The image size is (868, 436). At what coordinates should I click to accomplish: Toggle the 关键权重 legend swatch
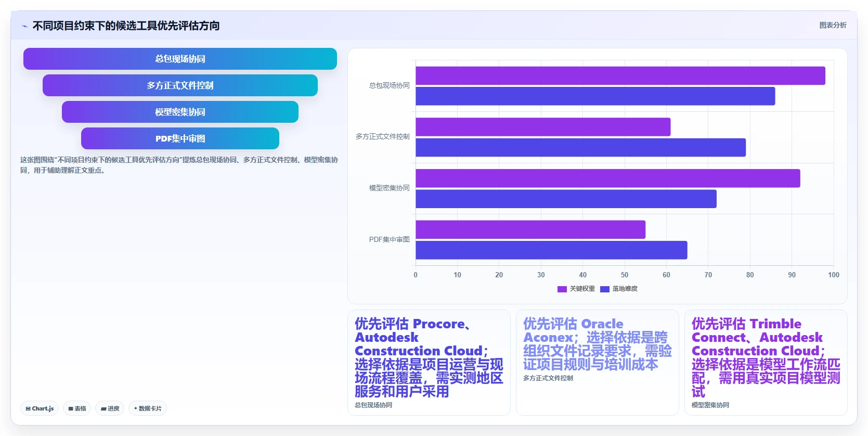tap(562, 289)
